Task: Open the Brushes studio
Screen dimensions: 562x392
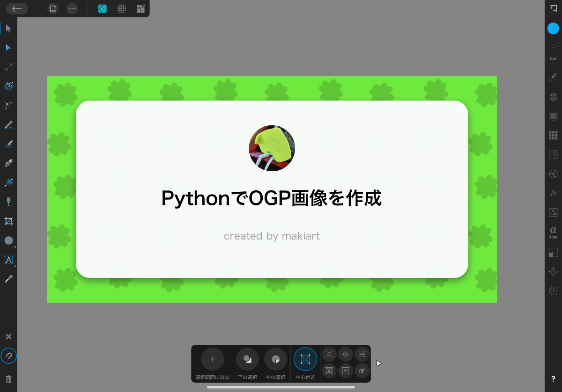Action: pos(553,76)
